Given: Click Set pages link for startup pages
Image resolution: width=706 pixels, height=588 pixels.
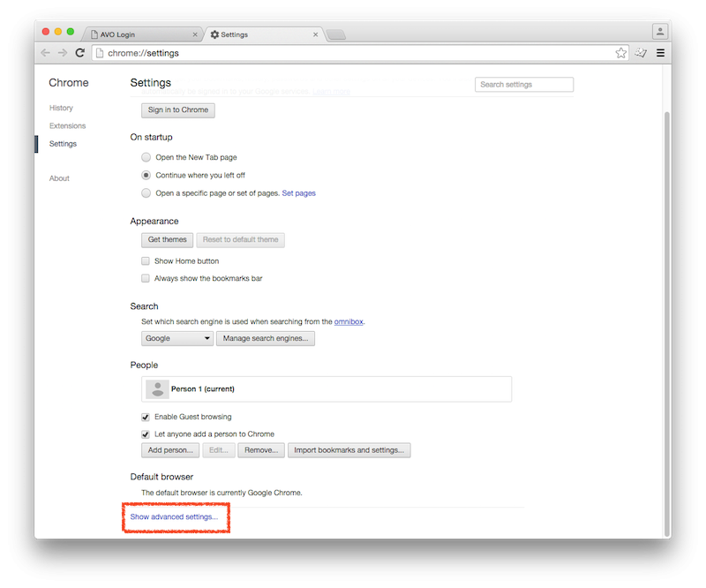Looking at the screenshot, I should pyautogui.click(x=298, y=192).
